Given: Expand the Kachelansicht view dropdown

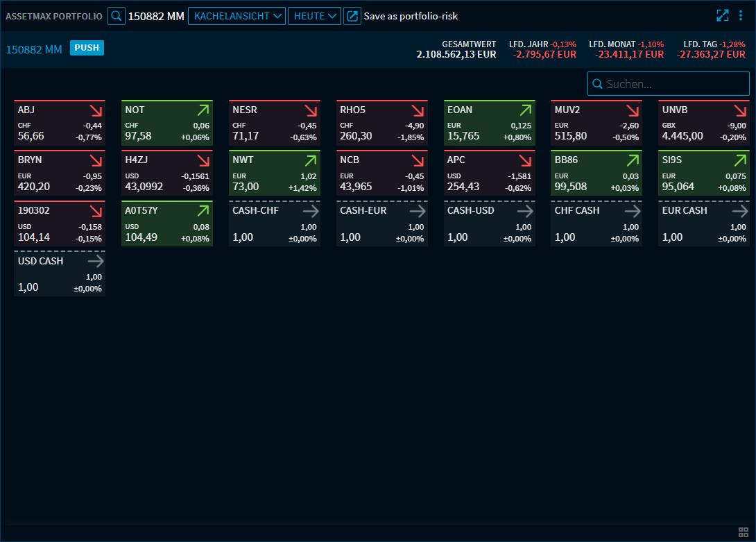Looking at the screenshot, I should [x=237, y=16].
